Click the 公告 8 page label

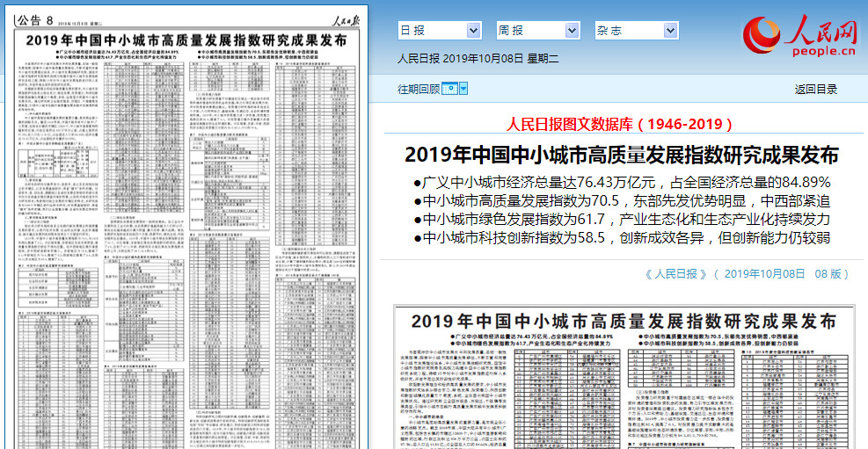click(34, 21)
